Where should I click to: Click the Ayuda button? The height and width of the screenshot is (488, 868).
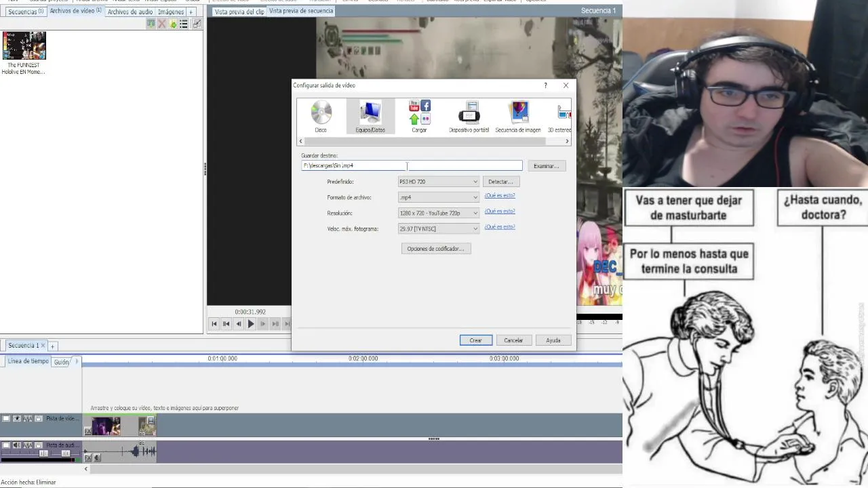(553, 340)
